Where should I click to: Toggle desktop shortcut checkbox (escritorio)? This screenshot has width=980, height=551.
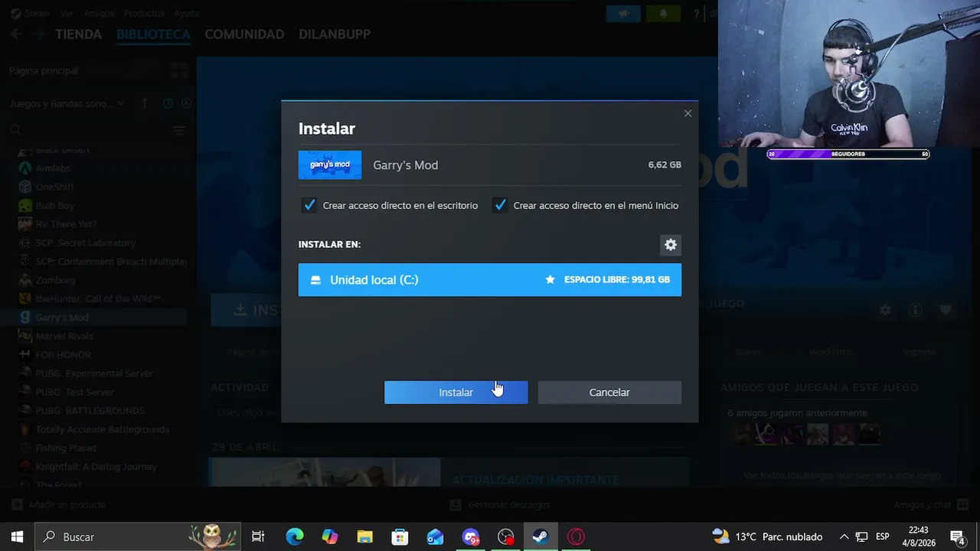pyautogui.click(x=309, y=205)
